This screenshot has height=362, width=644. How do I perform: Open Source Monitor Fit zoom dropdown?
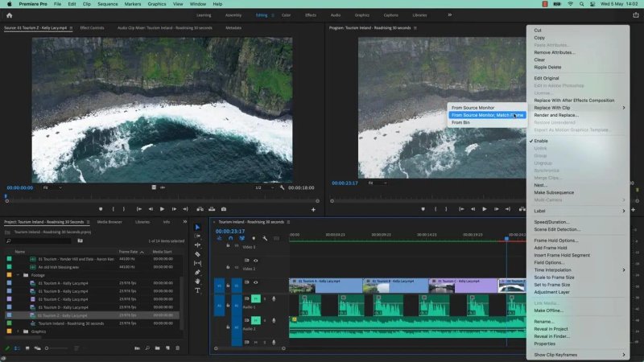pyautogui.click(x=52, y=187)
